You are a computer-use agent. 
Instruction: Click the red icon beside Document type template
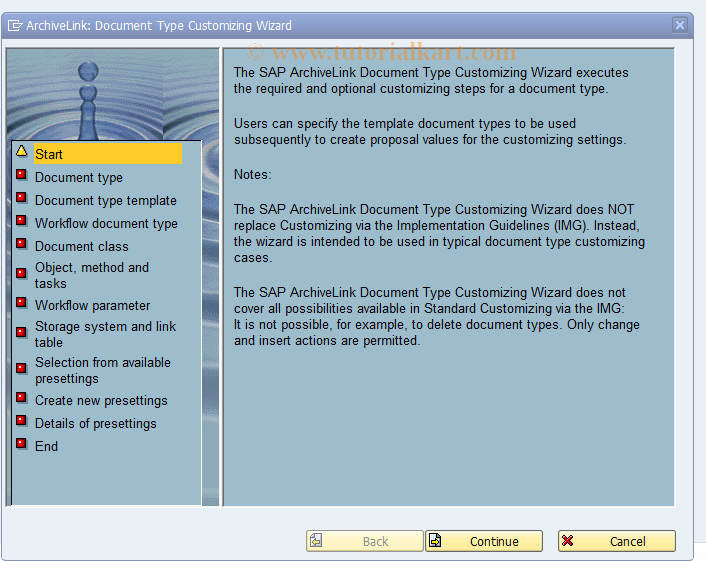(21, 197)
